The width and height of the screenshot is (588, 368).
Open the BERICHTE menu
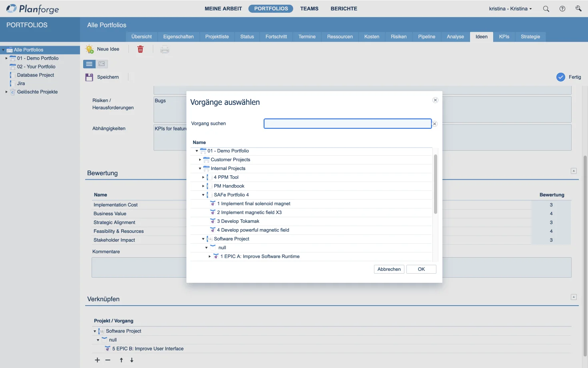pos(344,9)
